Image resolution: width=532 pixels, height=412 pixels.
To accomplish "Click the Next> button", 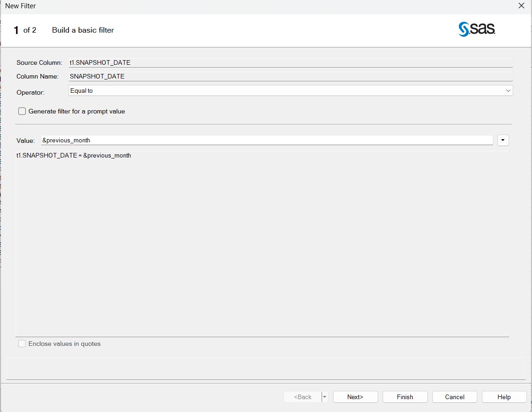I will [355, 397].
